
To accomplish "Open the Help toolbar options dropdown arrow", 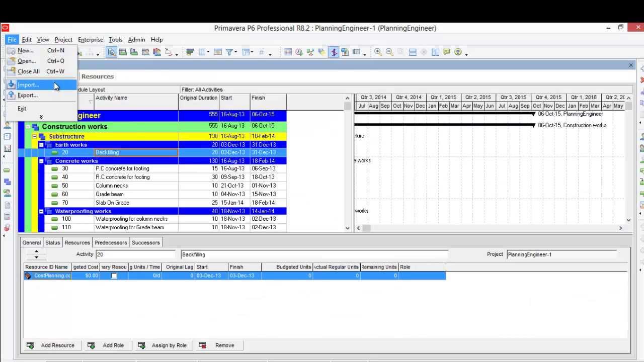I will coord(466,54).
